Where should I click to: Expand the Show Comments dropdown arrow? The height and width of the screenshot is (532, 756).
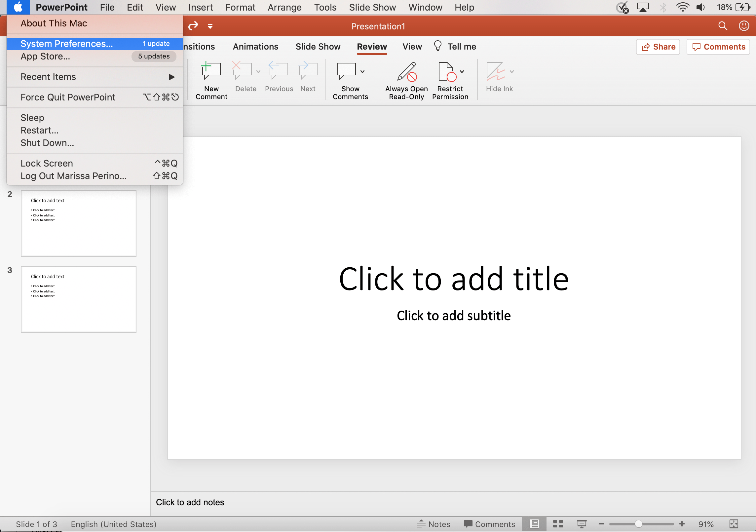pyautogui.click(x=362, y=72)
